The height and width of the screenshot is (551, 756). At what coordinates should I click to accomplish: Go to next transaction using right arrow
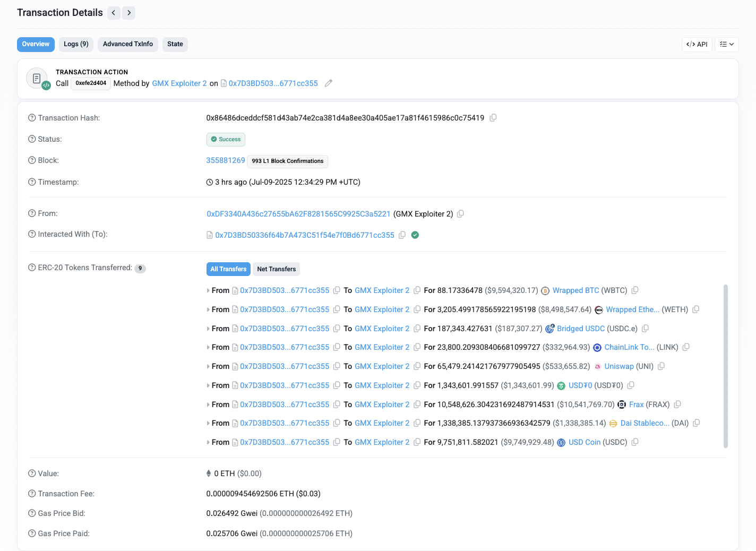129,13
